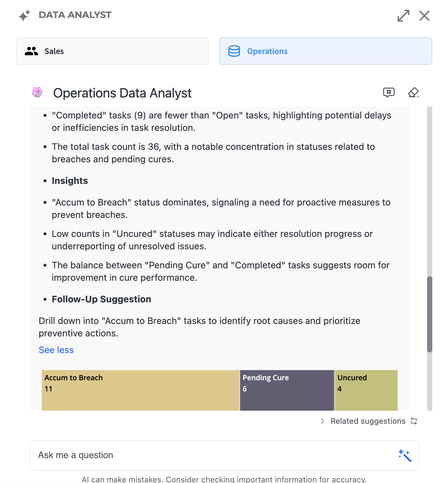Click the Pending Cure treemap block
448x483 pixels.
(287, 390)
